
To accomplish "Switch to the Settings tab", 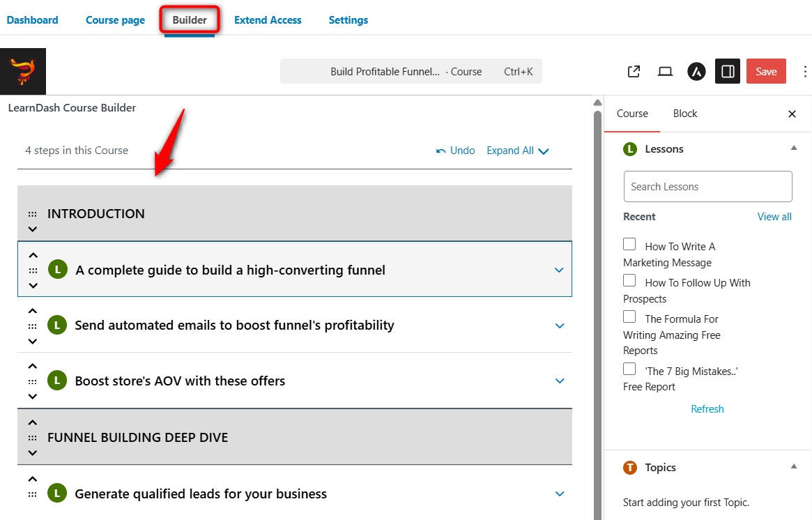I will tap(348, 20).
